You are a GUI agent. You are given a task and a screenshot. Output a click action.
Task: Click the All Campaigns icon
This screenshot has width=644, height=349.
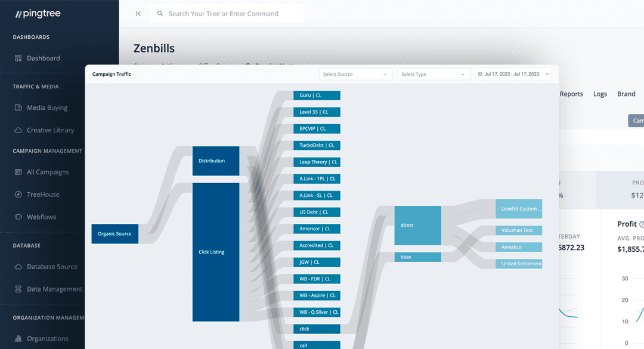pos(18,172)
